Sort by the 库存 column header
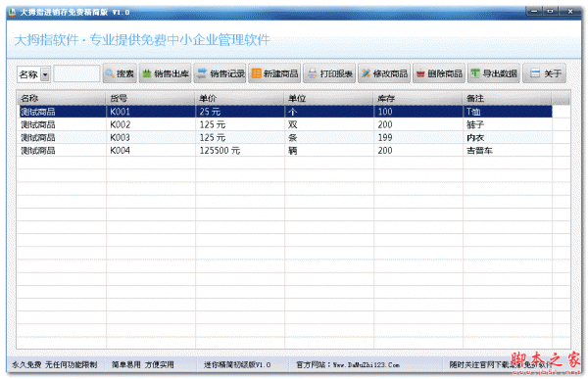 [x=418, y=98]
